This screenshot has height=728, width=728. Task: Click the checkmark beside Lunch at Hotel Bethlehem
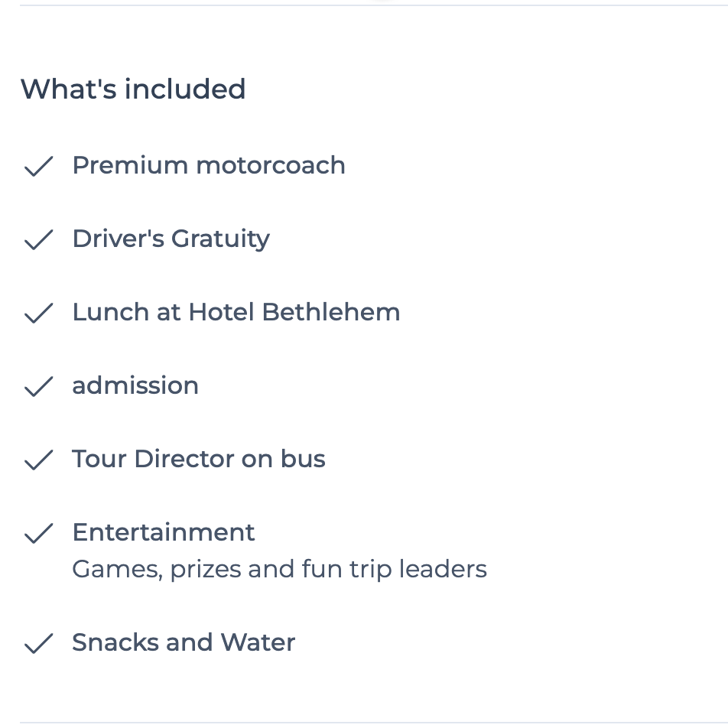38,313
